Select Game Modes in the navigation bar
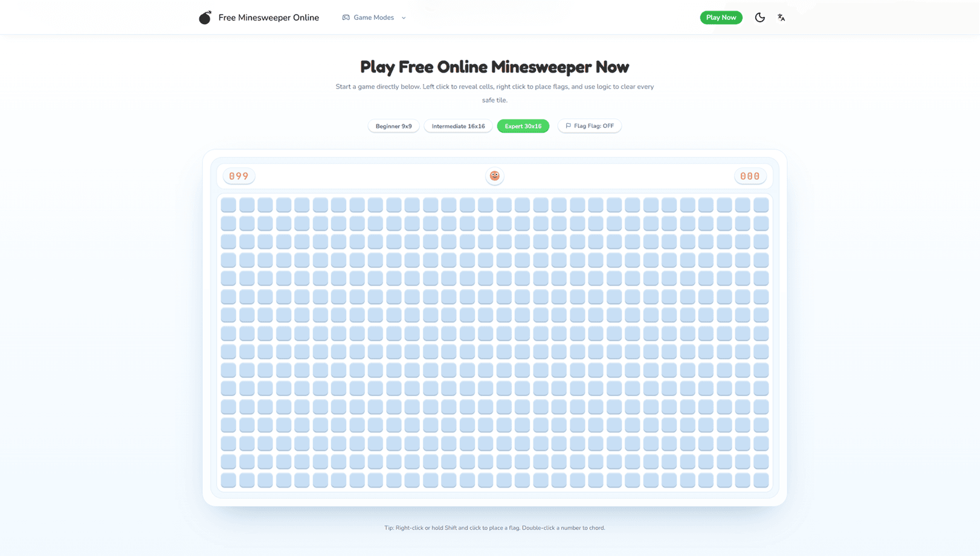 point(373,18)
